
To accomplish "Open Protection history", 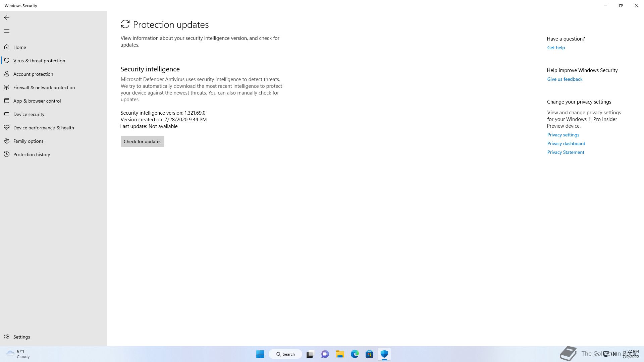I will tap(32, 155).
